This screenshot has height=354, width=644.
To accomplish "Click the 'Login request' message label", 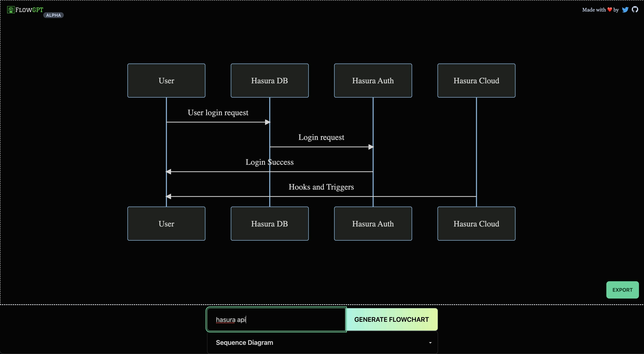I will coord(321,137).
